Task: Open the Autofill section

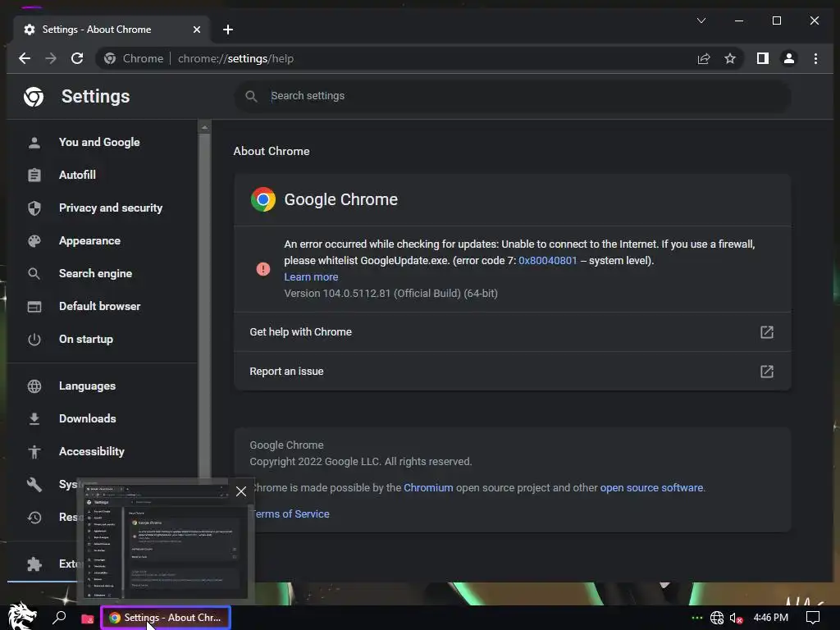Action: pos(77,175)
